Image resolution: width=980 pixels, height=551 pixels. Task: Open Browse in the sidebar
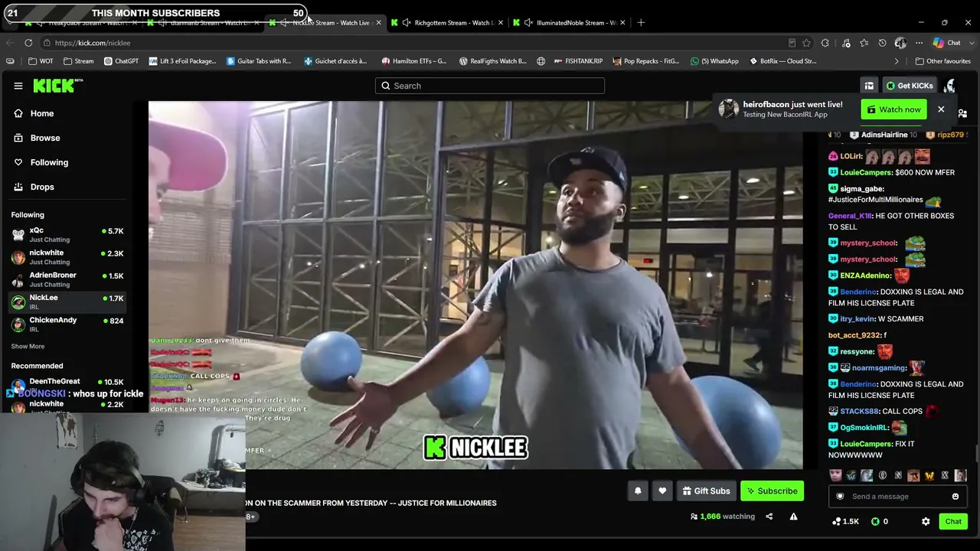click(x=45, y=138)
